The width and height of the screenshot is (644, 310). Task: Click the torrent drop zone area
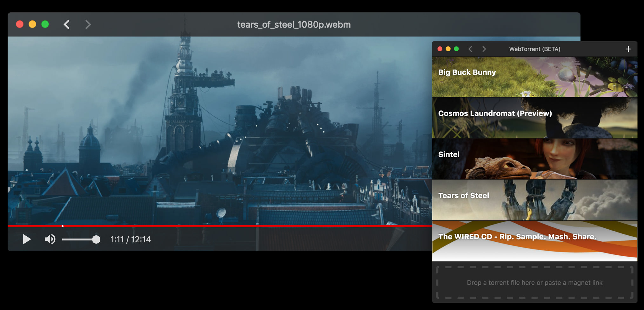pos(534,283)
